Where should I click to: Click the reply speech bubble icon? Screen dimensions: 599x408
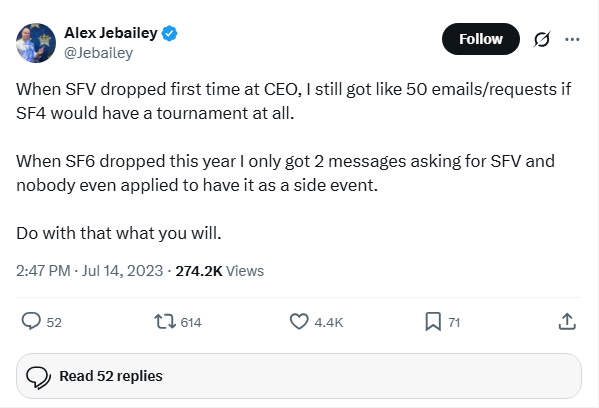31,321
